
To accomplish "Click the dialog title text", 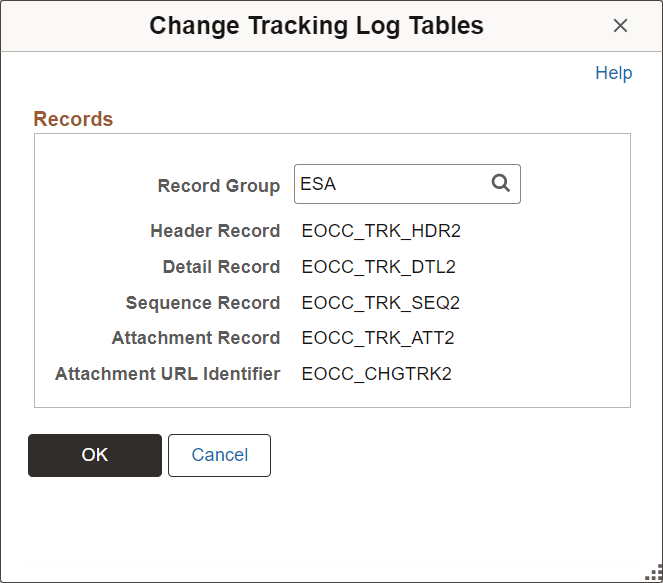I will 316,26.
